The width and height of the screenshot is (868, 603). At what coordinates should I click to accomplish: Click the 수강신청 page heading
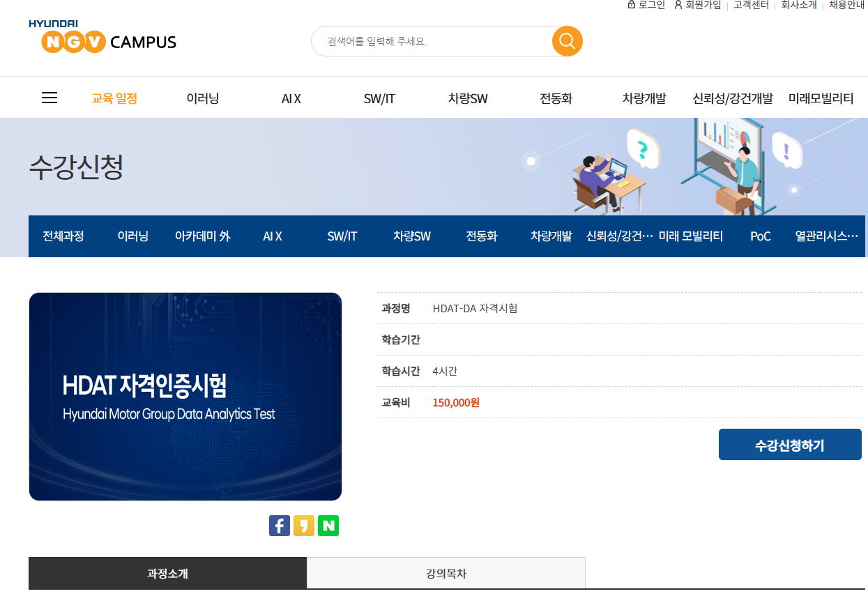(x=76, y=167)
